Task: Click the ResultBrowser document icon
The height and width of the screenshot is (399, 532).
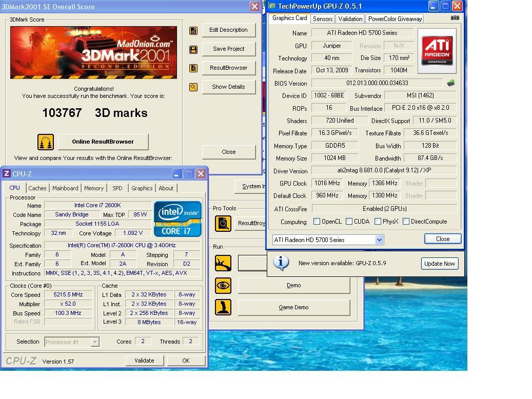Action: pos(193,68)
